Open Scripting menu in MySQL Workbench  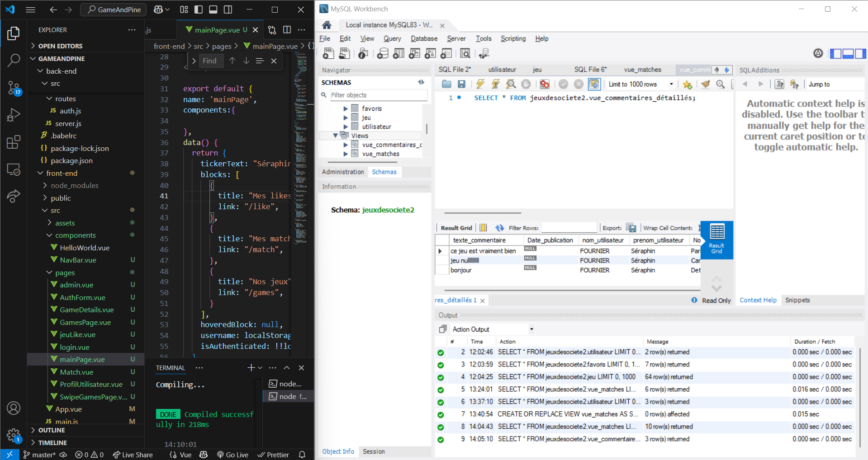point(513,38)
